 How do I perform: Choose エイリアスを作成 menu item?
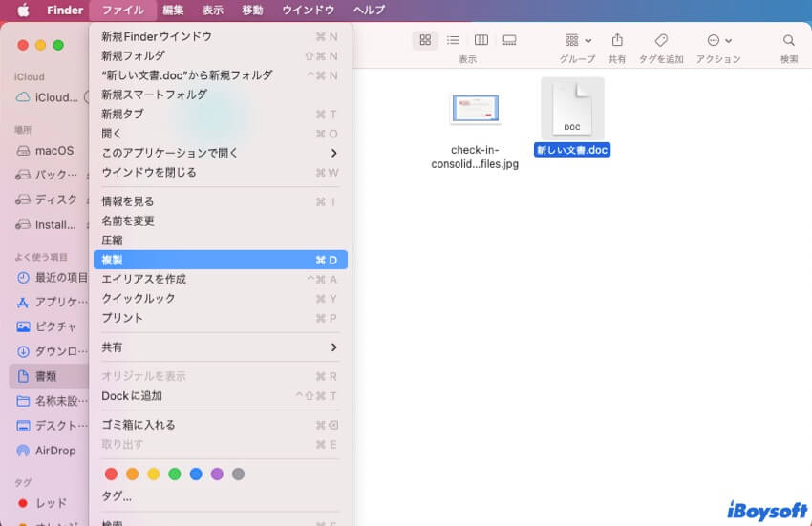coord(220,279)
